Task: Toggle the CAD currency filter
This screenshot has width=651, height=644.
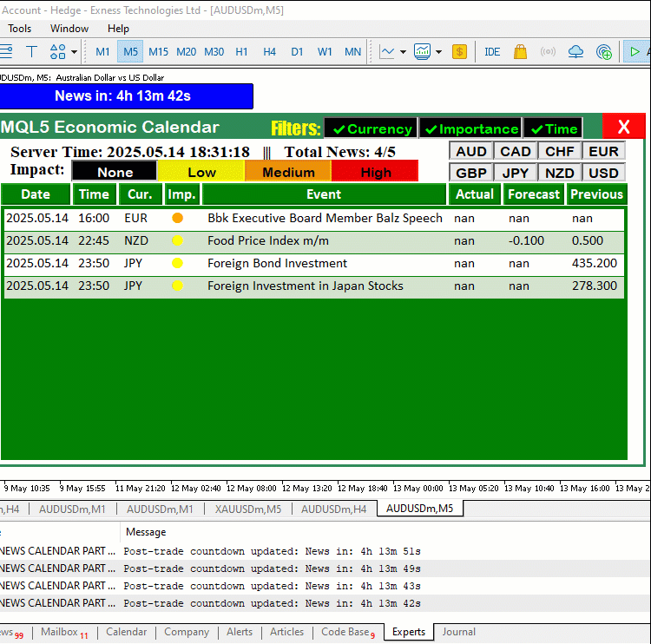Action: tap(516, 151)
